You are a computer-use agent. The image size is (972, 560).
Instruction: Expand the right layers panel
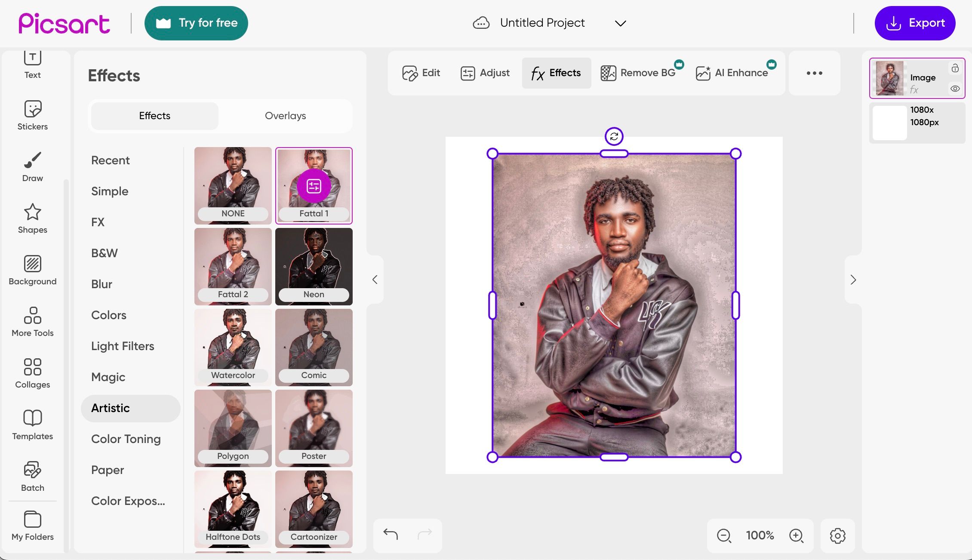(853, 280)
